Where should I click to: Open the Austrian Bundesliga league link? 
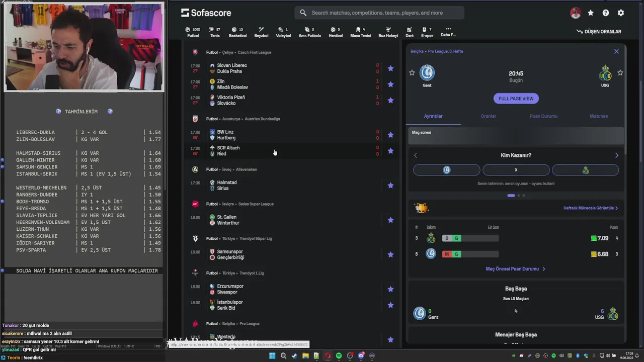262,119
